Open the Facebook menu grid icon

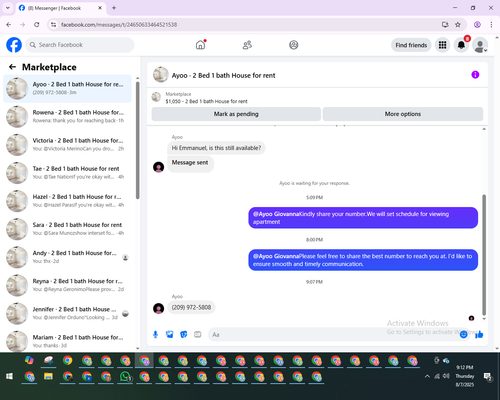(x=442, y=45)
